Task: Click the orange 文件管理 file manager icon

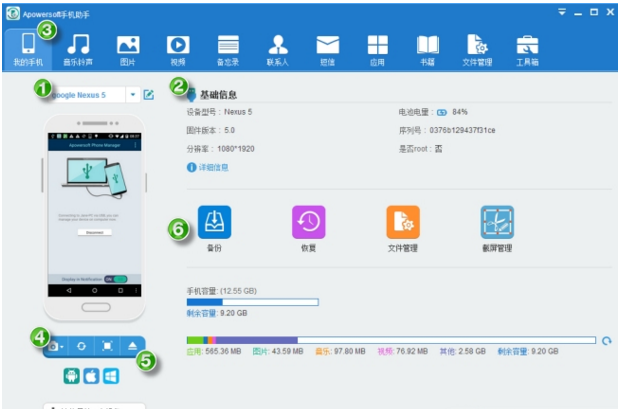Action: click(x=403, y=222)
